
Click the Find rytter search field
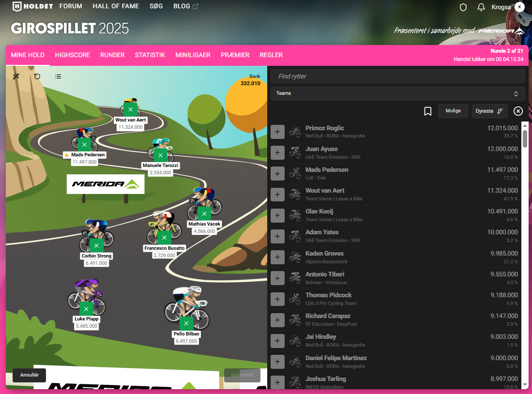(397, 76)
